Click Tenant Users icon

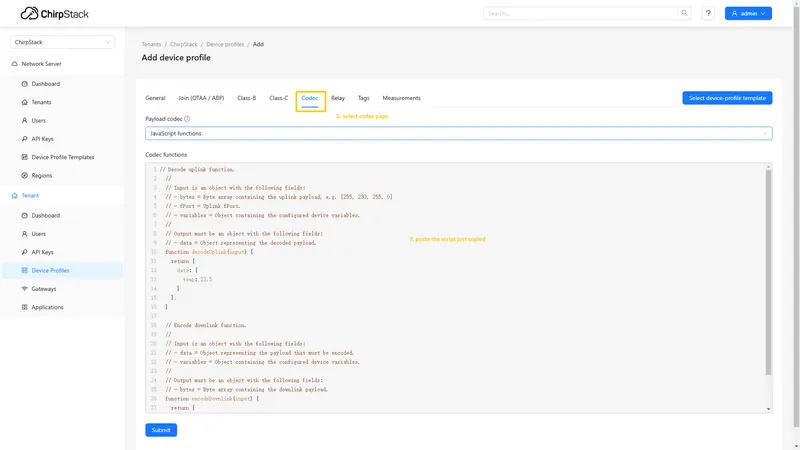[x=24, y=234]
